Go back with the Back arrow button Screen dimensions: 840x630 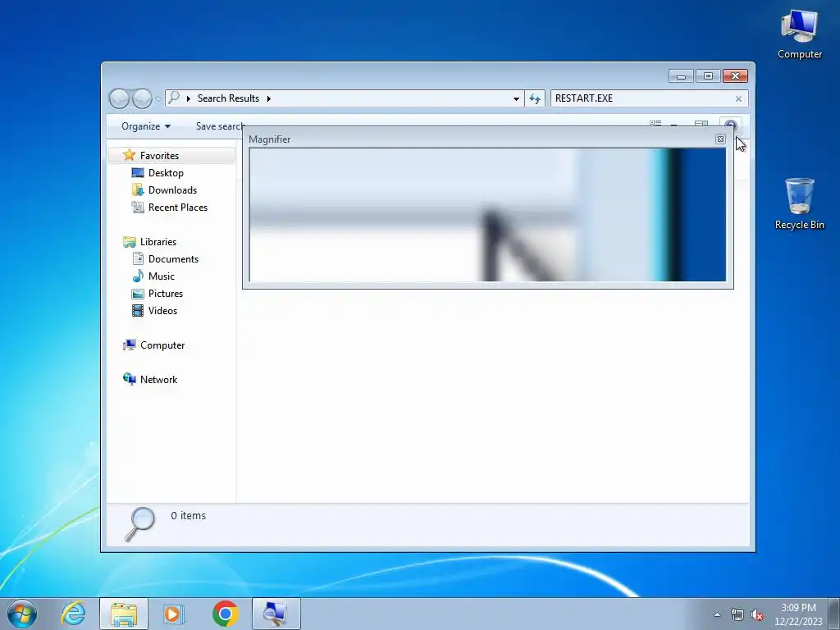pos(119,98)
